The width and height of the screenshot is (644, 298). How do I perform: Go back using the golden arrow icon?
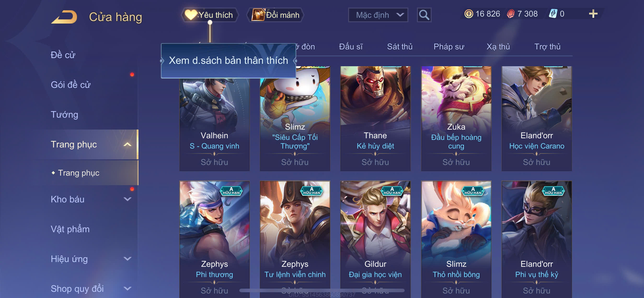pos(64,17)
